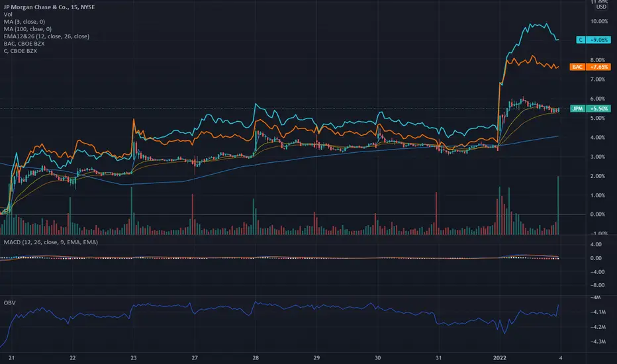Screen dimensions: 617x364
Task: Select the C, CBOE BZX comparison legend
Action: (x=21, y=51)
